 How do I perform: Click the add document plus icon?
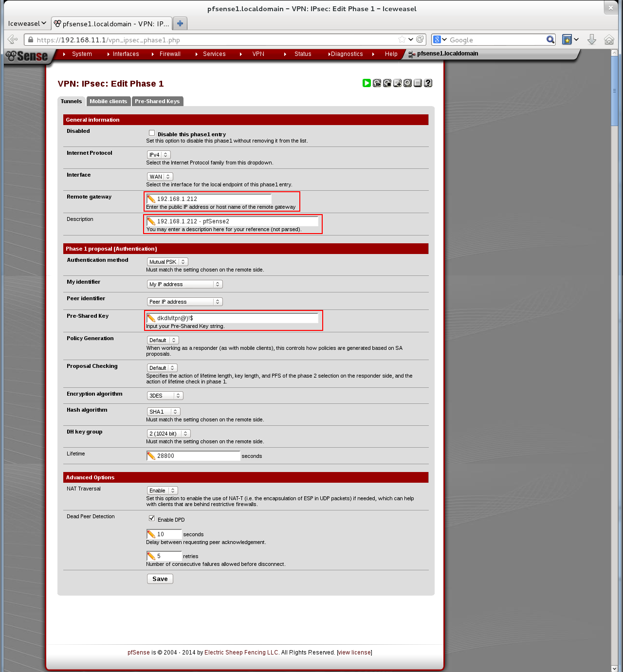(x=397, y=83)
